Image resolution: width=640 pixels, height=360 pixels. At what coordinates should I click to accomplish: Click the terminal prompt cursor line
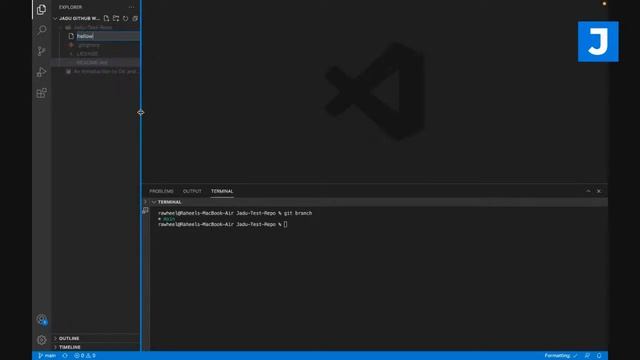pyautogui.click(x=222, y=224)
